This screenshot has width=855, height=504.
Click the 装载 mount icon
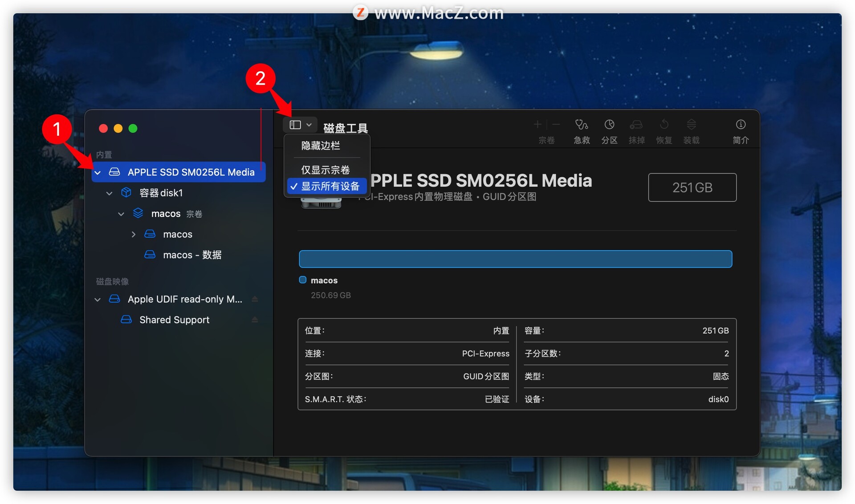coord(691,125)
